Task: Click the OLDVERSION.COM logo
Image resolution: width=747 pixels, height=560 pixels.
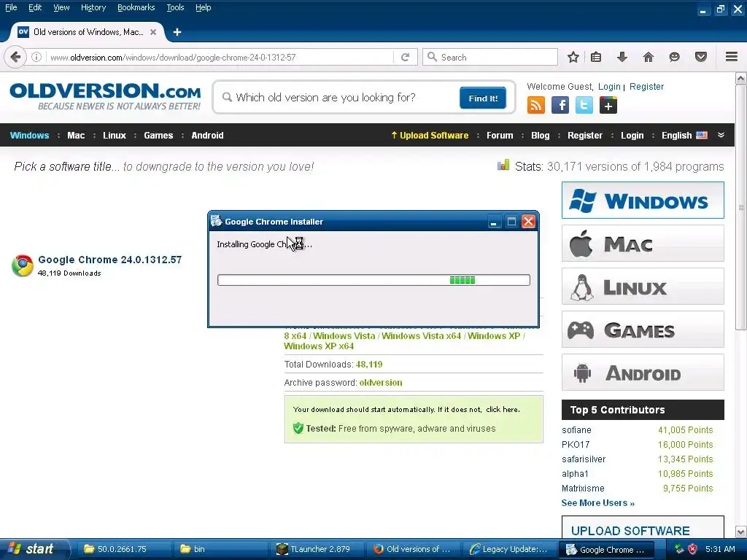Action: click(105, 96)
